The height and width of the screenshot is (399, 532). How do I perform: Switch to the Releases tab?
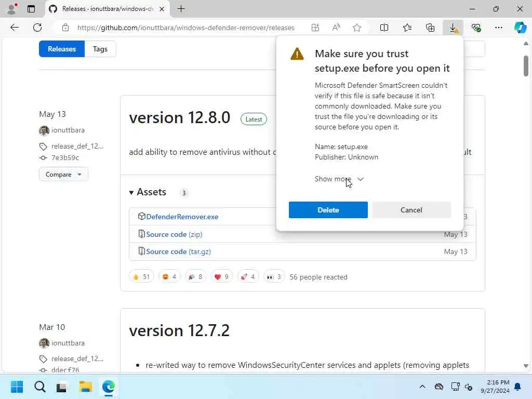62,49
